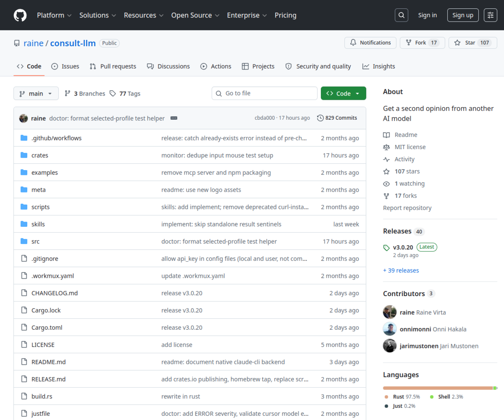The image size is (504, 420).
Task: Open the Cargo.toml file
Action: coord(47,328)
